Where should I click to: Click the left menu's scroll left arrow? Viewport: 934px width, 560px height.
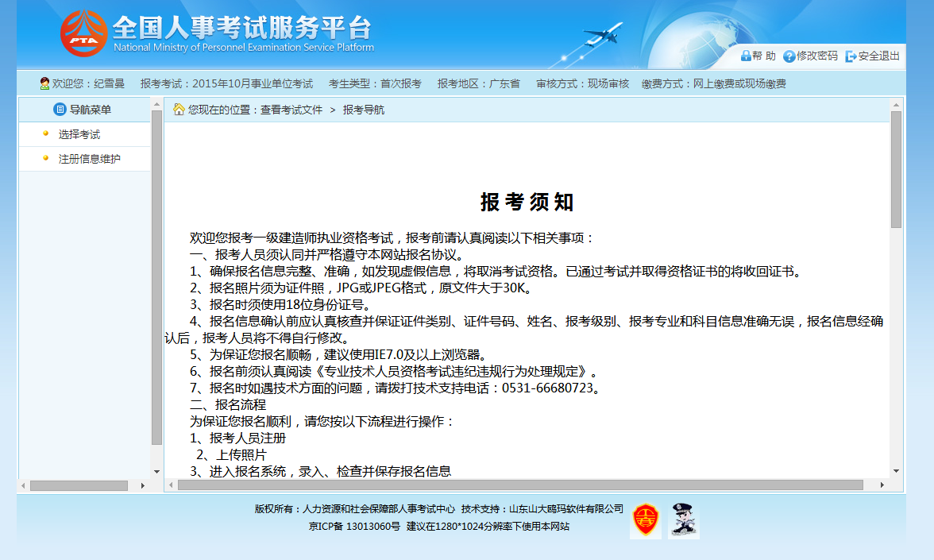point(23,485)
